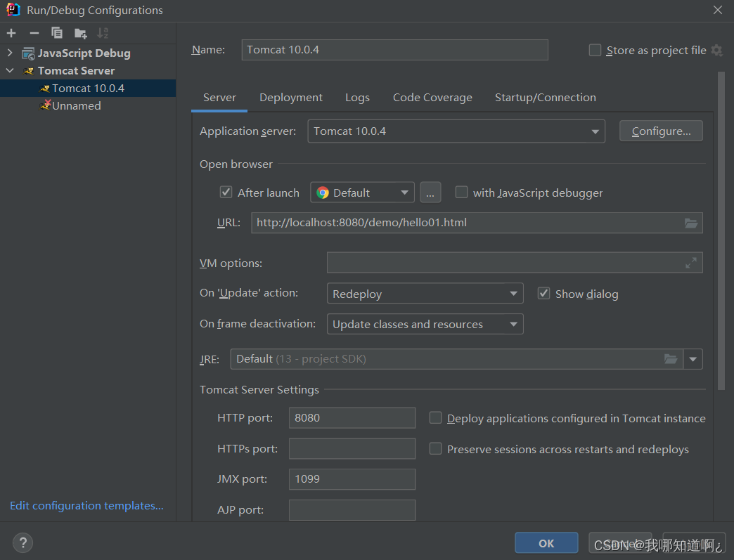
Task: Open the help question mark
Action: [x=23, y=542]
